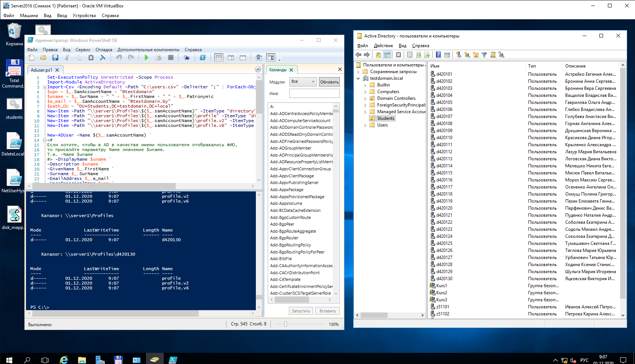The height and width of the screenshot is (364, 635).
Task: Collapse the testdomain.local tree node
Action: click(358, 79)
